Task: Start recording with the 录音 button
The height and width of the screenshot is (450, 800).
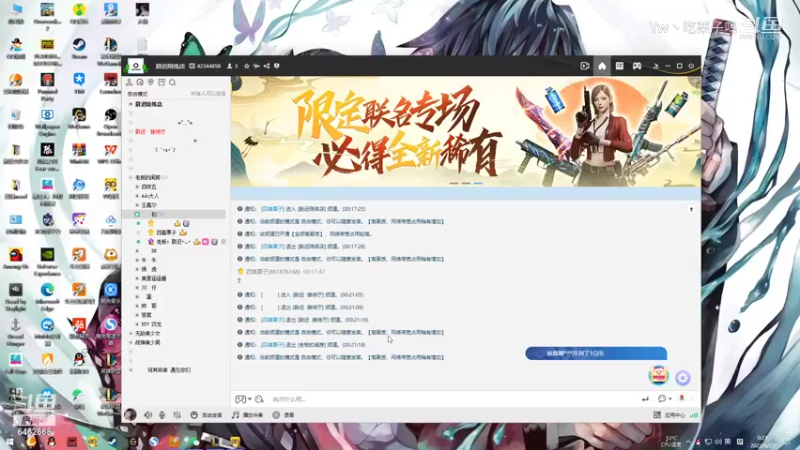Action: point(283,415)
